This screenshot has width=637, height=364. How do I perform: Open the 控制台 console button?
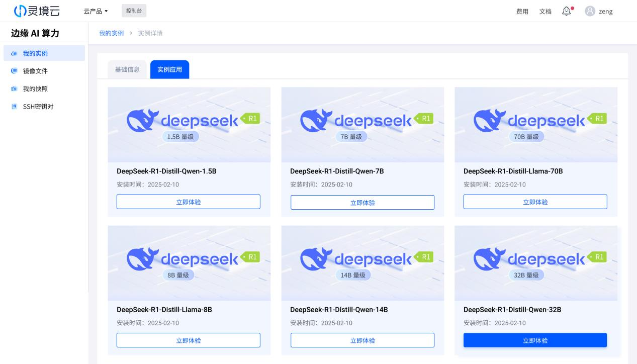[x=134, y=11]
